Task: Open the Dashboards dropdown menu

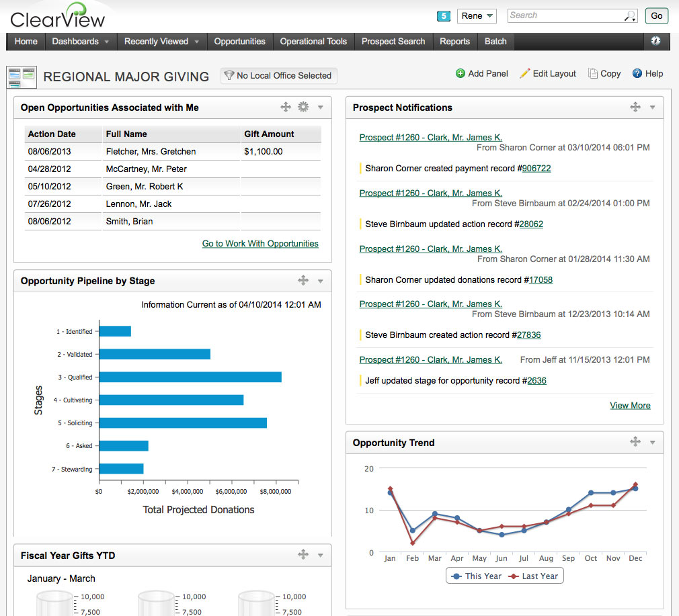Action: click(x=76, y=41)
